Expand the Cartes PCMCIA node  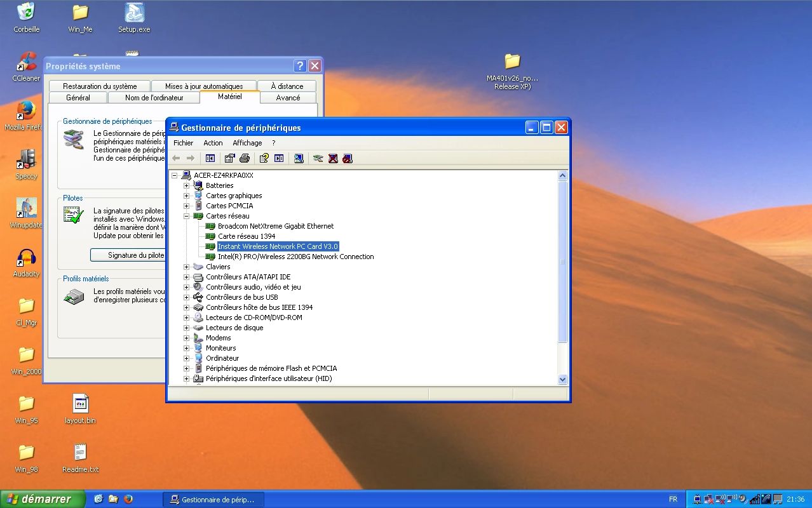(187, 206)
